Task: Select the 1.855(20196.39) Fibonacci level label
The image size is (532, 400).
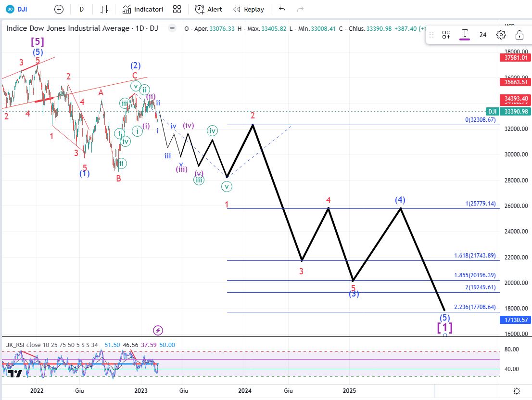Action: pyautogui.click(x=475, y=275)
